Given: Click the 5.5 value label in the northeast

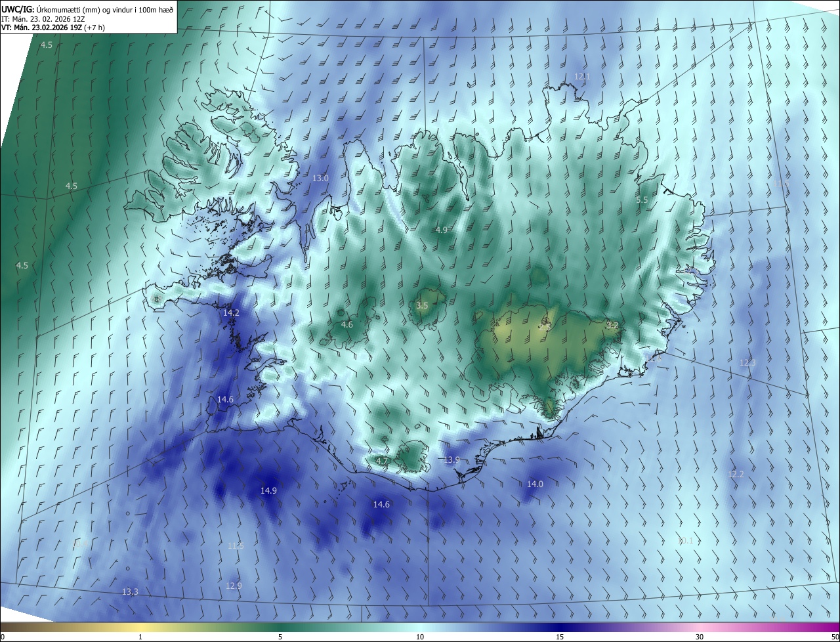Looking at the screenshot, I should tap(642, 200).
